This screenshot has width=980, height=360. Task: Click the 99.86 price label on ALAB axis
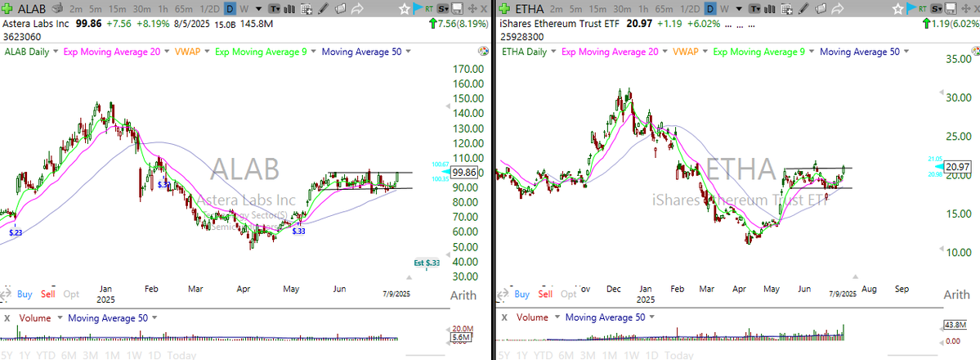[x=463, y=172]
